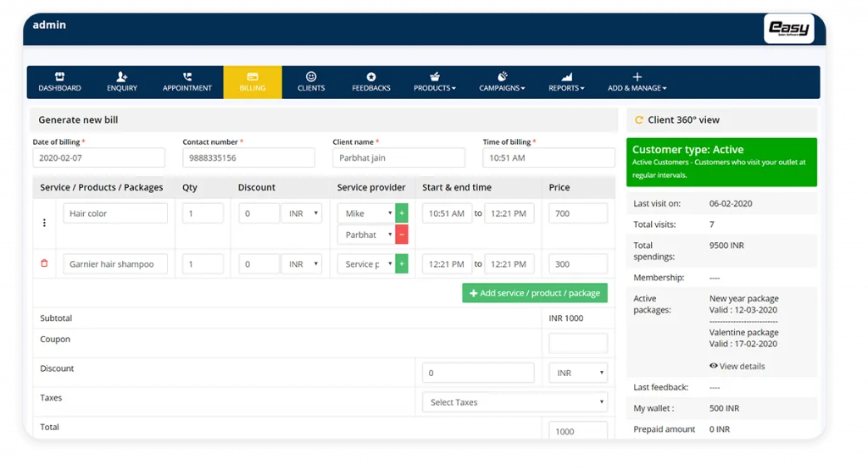The image size is (868, 470).
Task: Click Add service / product / package button
Action: click(534, 293)
